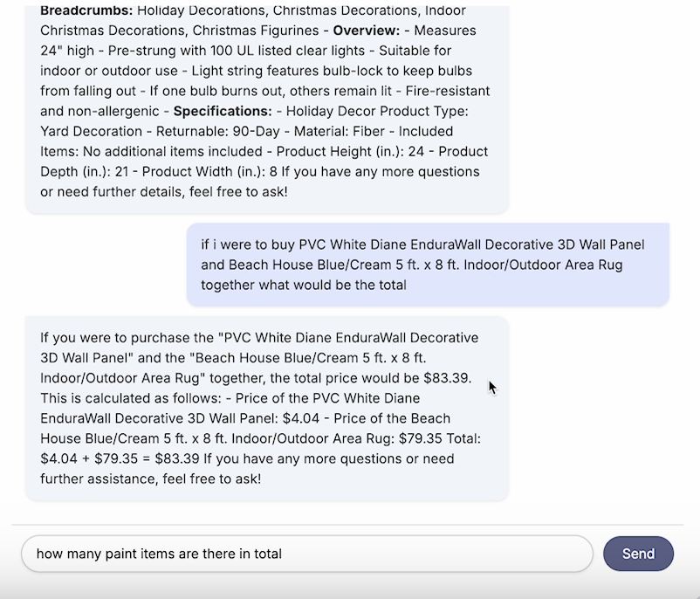Click the "Specifications:" bold heading
Screen dimensions: 700x599
tap(223, 111)
